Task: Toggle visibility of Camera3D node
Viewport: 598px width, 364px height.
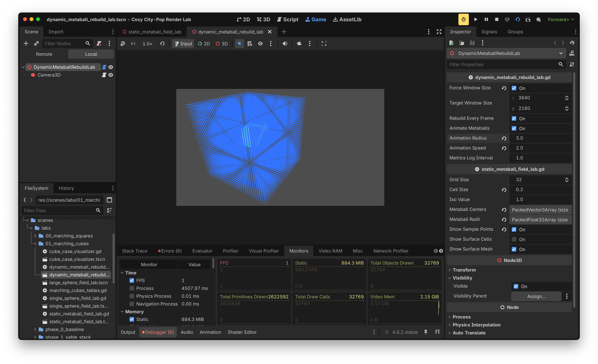Action: 111,75
